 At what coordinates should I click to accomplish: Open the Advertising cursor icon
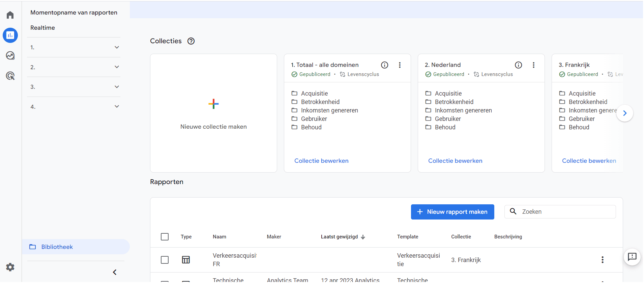tap(10, 76)
